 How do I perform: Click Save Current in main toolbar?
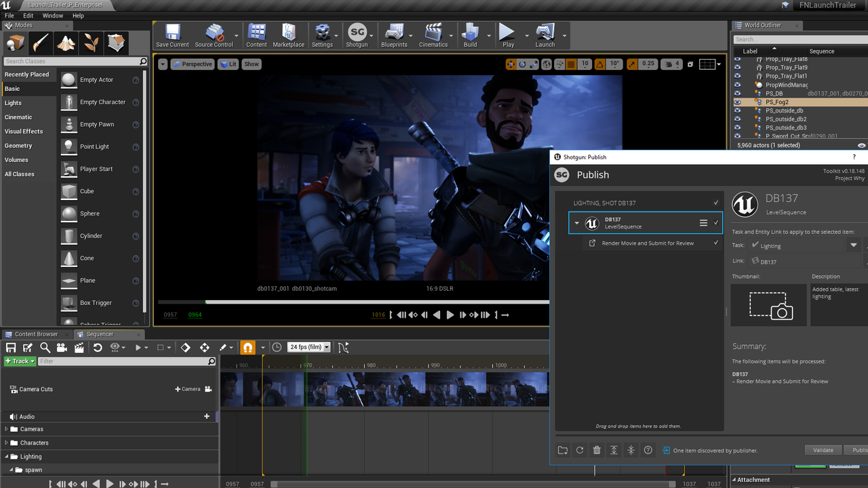click(x=172, y=35)
